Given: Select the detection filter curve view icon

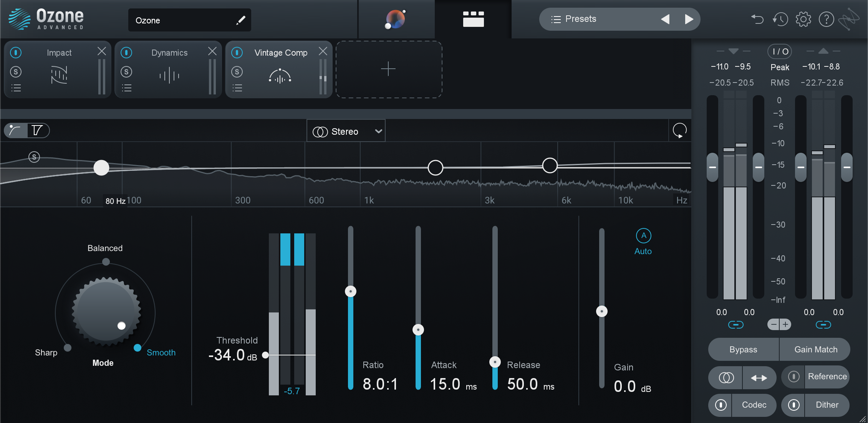Looking at the screenshot, I should 15,131.
